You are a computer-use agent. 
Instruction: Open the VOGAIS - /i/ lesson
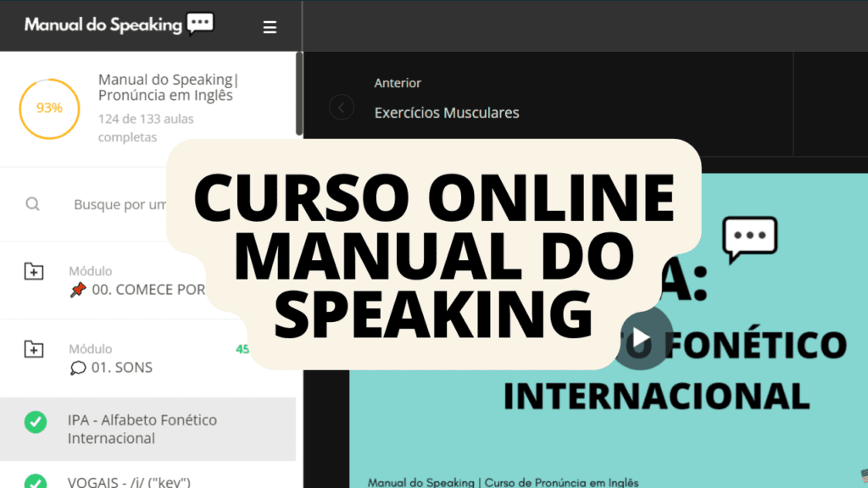[x=130, y=482]
